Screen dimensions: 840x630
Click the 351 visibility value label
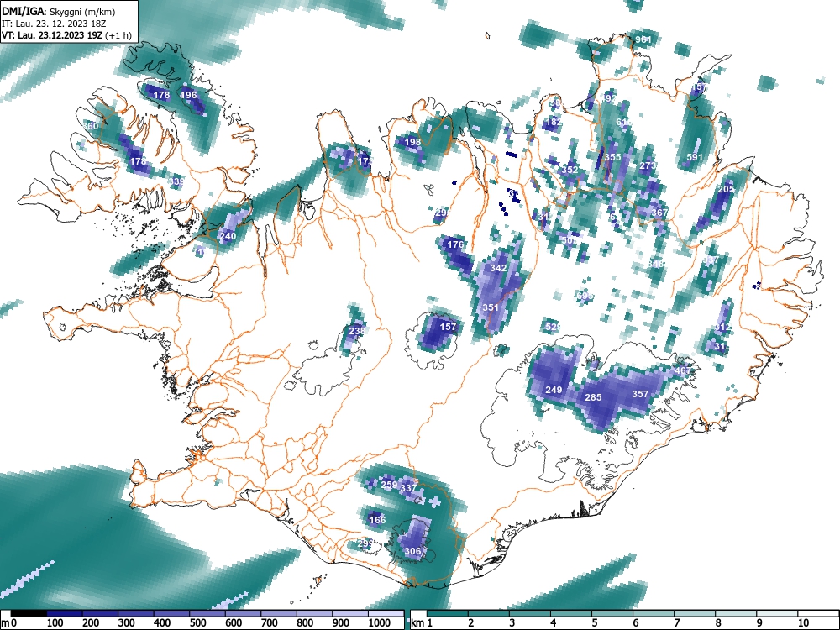tap(491, 307)
